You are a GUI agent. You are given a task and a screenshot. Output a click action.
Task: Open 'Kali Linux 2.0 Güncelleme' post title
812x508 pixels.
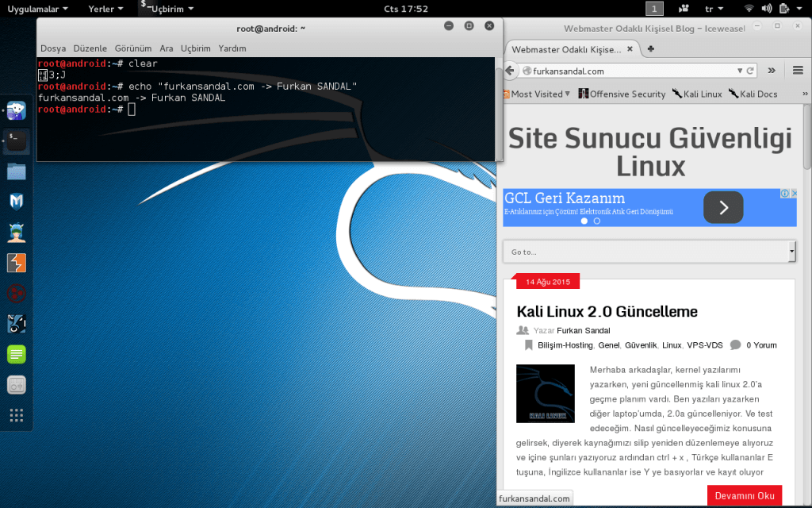coord(607,311)
